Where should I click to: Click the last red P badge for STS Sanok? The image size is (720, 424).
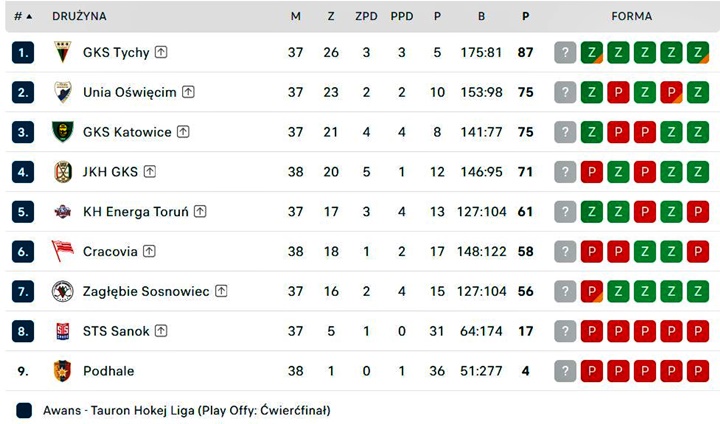pyautogui.click(x=698, y=331)
